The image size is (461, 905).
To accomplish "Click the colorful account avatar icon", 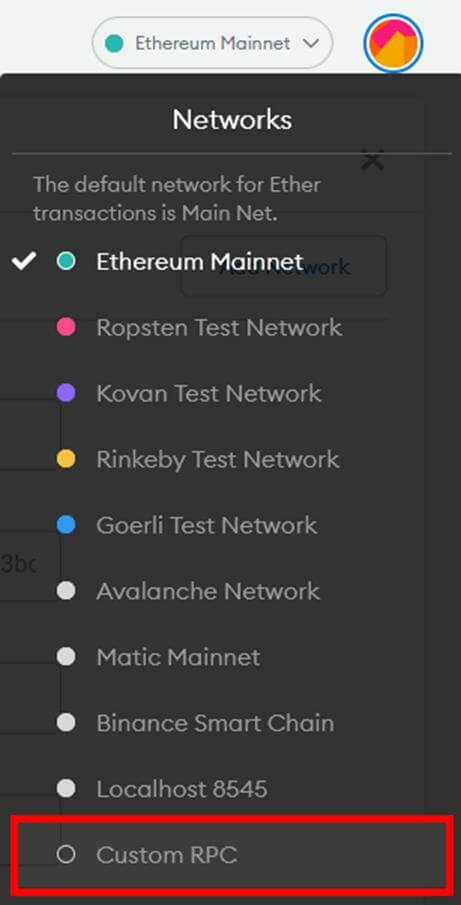I will [x=393, y=43].
